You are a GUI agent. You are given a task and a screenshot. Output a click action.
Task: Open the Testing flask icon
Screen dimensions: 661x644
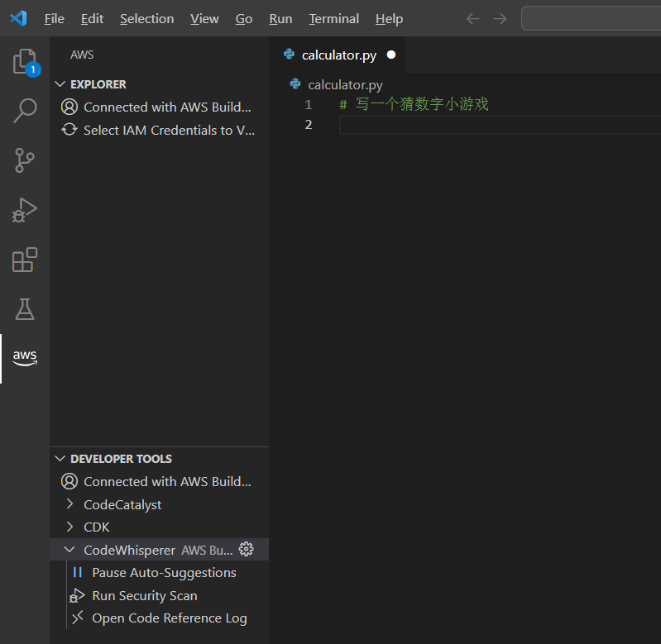tap(25, 309)
